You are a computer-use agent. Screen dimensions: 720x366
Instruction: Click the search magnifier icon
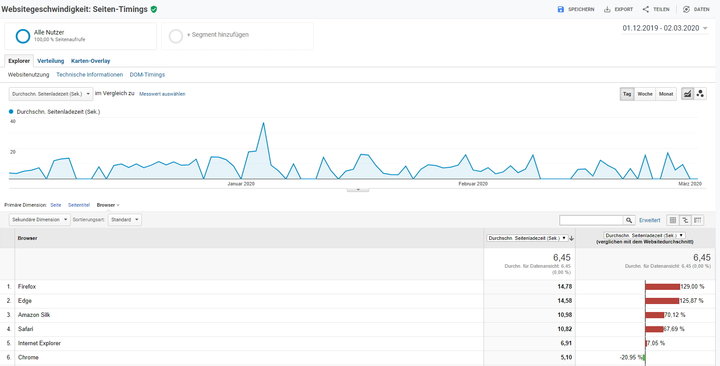[629, 220]
